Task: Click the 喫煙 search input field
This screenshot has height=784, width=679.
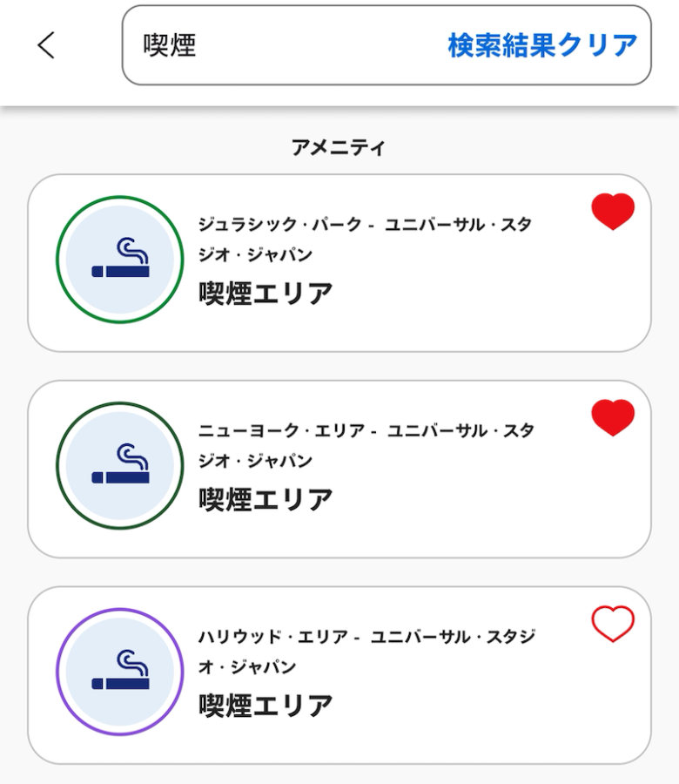Action: coord(279,45)
